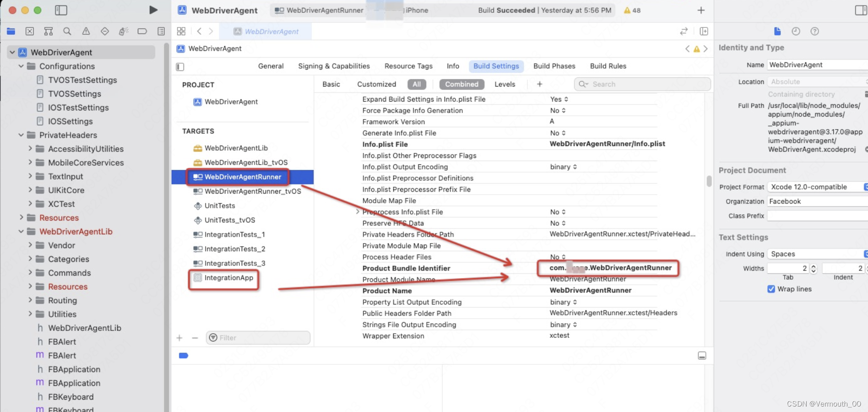Open the Symbol navigator icon
This screenshot has height=412, width=868.
(x=49, y=31)
